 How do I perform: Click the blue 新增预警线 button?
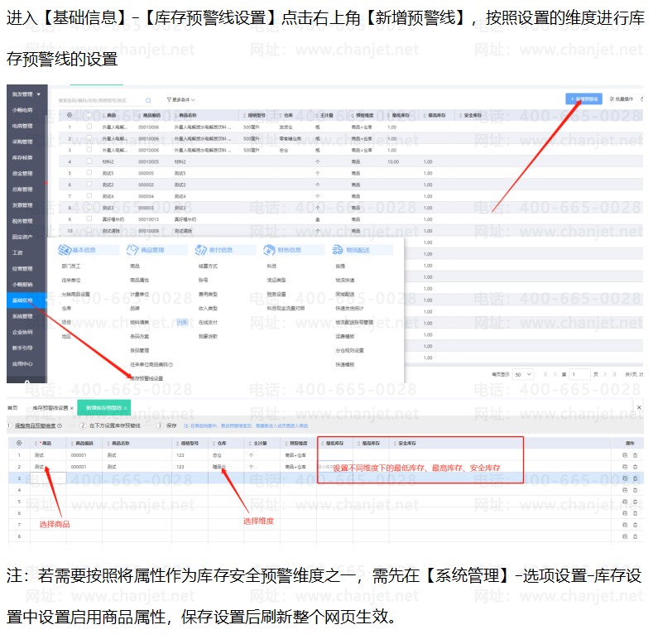[584, 99]
